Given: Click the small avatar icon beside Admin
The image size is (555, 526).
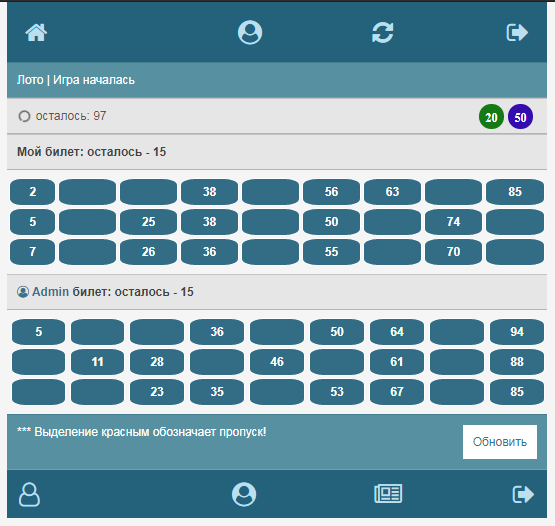Looking at the screenshot, I should tap(23, 292).
